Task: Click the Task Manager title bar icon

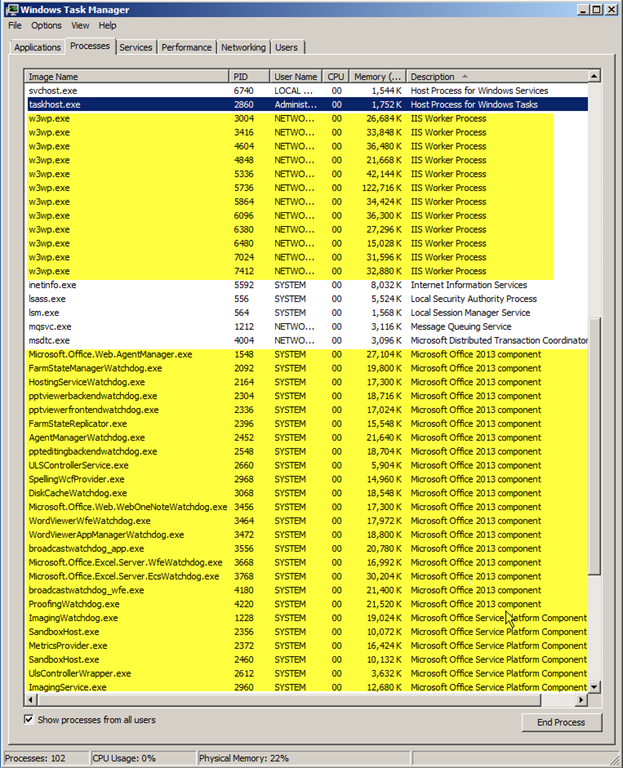Action: click(11, 9)
